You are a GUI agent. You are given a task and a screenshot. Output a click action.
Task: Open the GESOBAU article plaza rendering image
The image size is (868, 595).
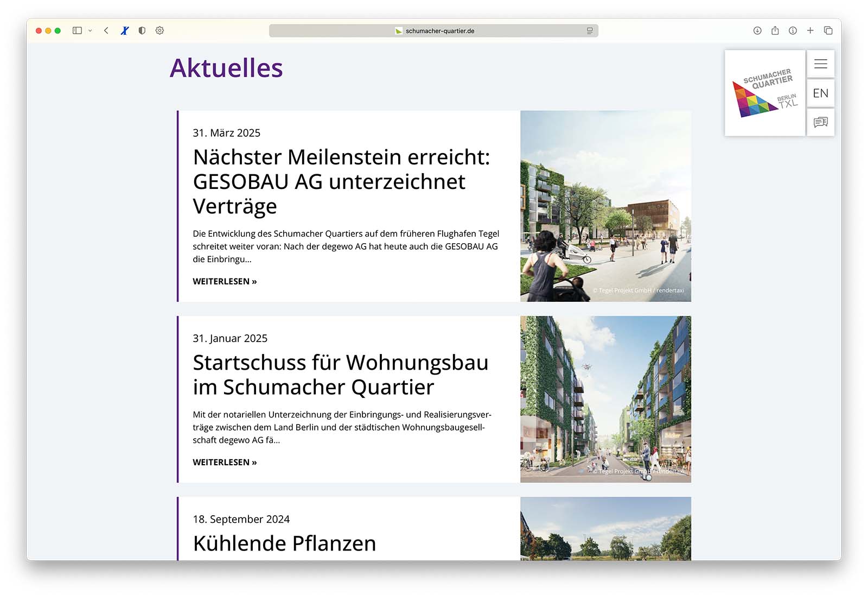605,206
